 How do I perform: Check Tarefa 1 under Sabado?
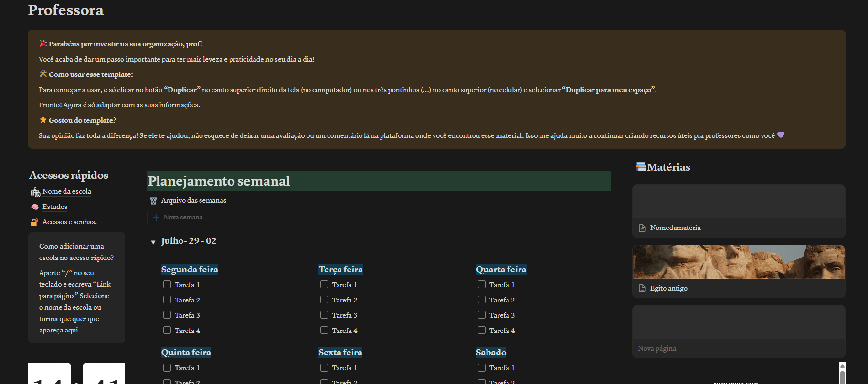coord(482,368)
